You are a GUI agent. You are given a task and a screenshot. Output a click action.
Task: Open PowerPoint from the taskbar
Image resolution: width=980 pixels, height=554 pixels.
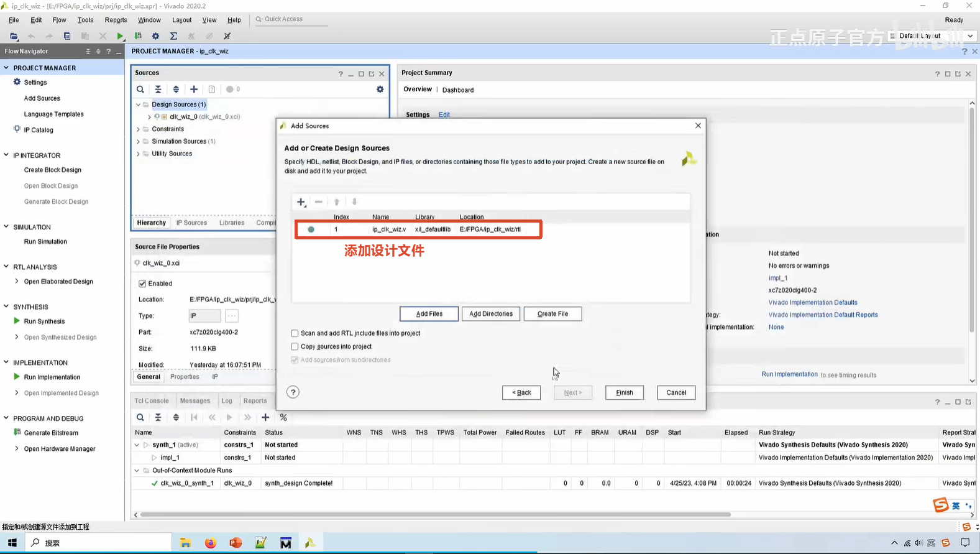tap(236, 543)
